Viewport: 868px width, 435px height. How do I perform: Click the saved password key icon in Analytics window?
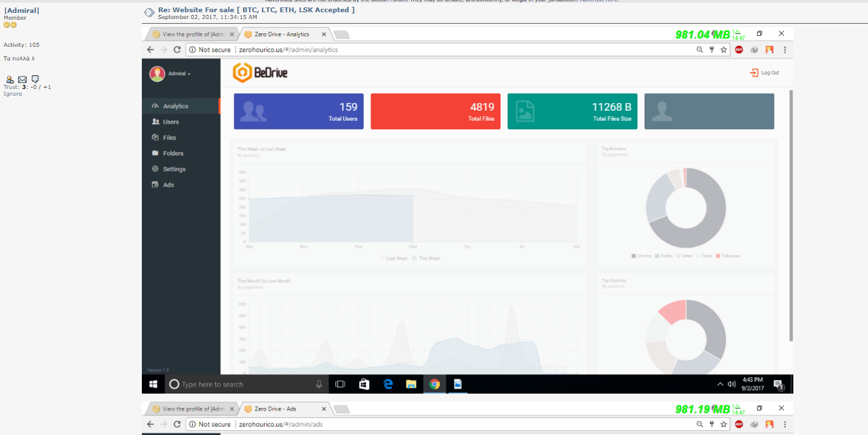[x=712, y=50]
